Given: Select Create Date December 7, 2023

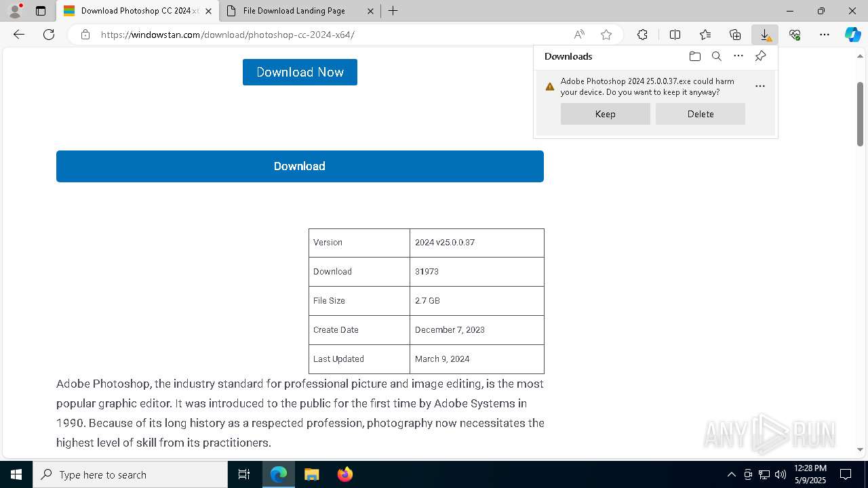Looking at the screenshot, I should (x=450, y=329).
